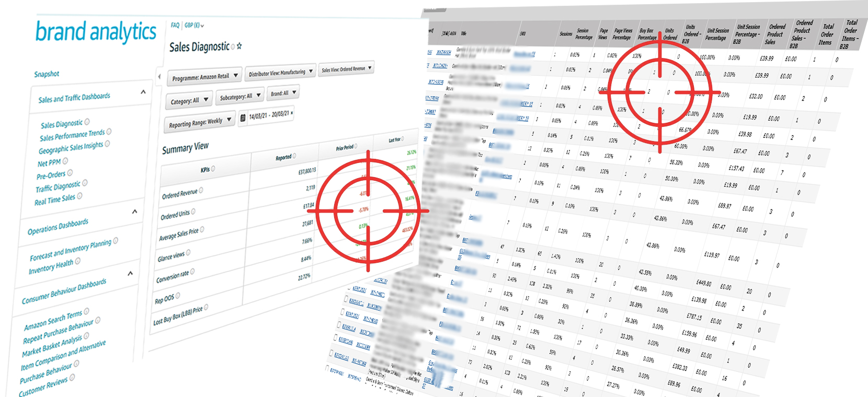Click the Buy Box Percentage column header
The height and width of the screenshot is (397, 868).
coord(647,34)
